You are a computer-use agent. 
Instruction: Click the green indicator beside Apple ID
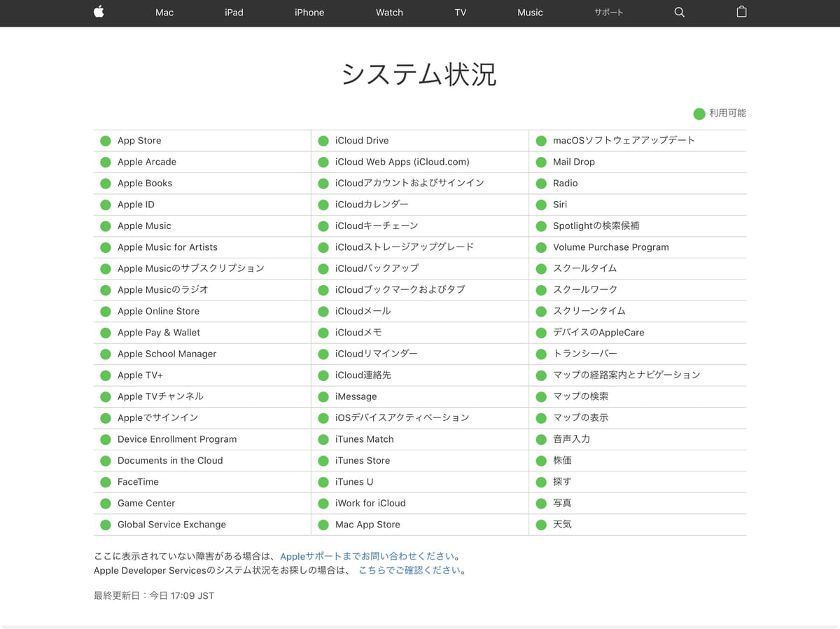[105, 205]
